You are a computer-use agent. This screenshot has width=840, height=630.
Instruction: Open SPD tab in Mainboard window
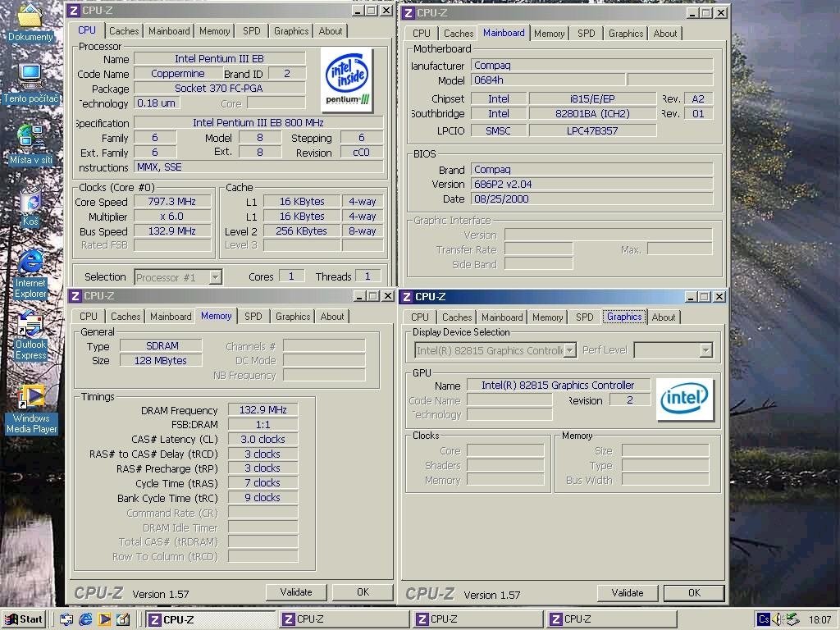click(x=586, y=33)
